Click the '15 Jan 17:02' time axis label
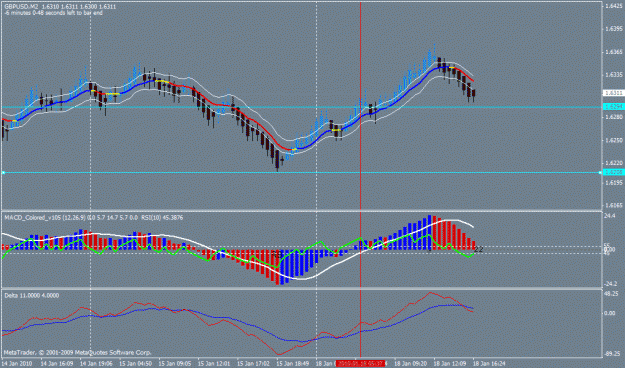This screenshot has height=368, width=625. [x=254, y=364]
